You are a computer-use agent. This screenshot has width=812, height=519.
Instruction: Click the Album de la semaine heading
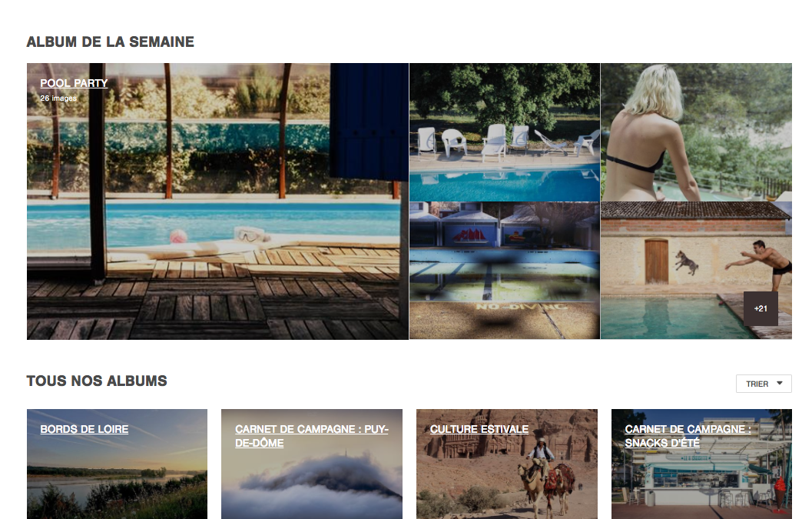click(x=111, y=42)
